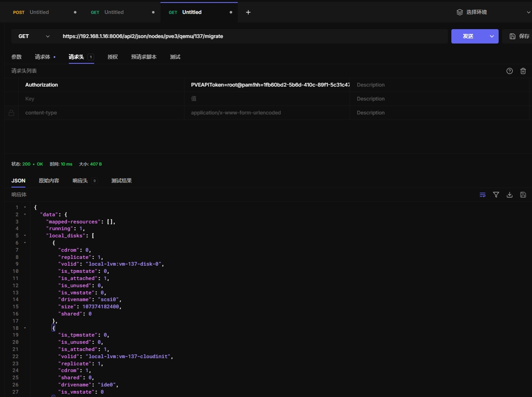Image resolution: width=532 pixels, height=397 pixels.
Task: Open the help icon in request headers list
Action: (510, 71)
